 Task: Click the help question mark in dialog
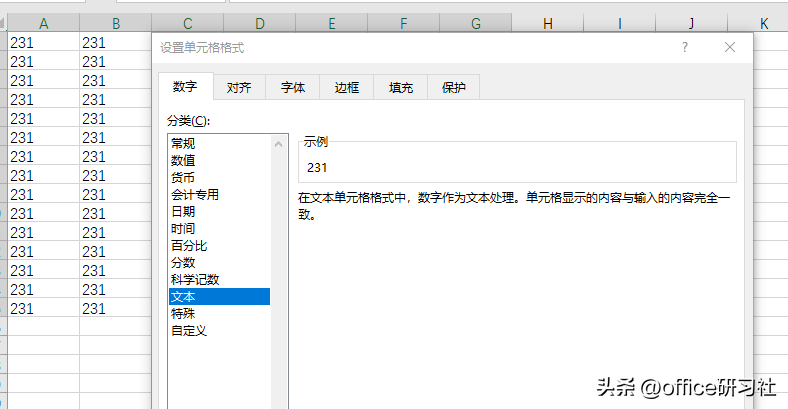coord(684,47)
